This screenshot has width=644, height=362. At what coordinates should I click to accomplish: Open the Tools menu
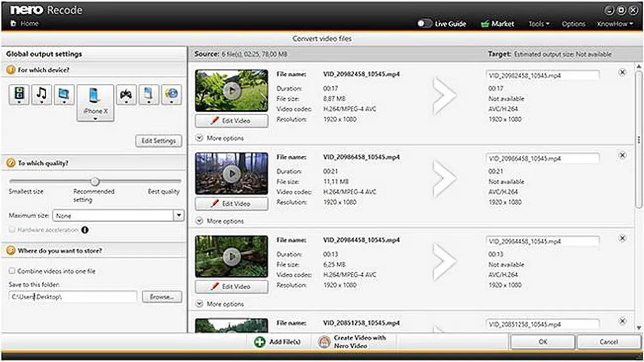click(538, 24)
